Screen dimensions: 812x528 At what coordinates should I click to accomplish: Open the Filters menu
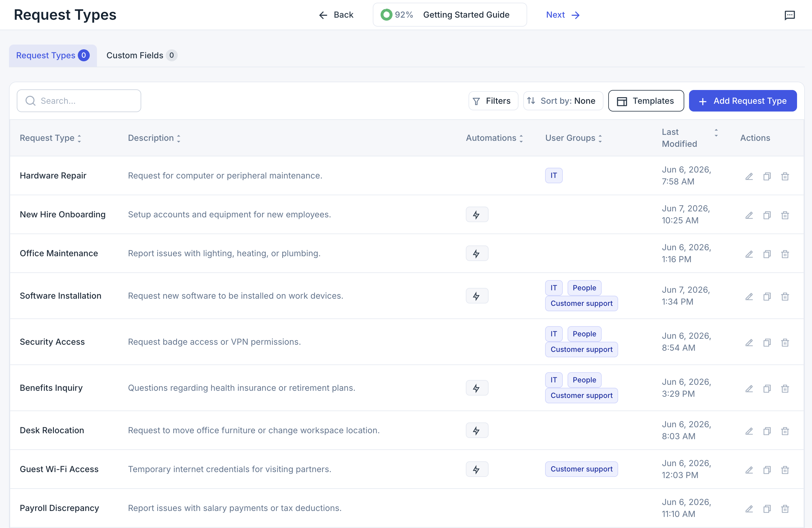(493, 101)
